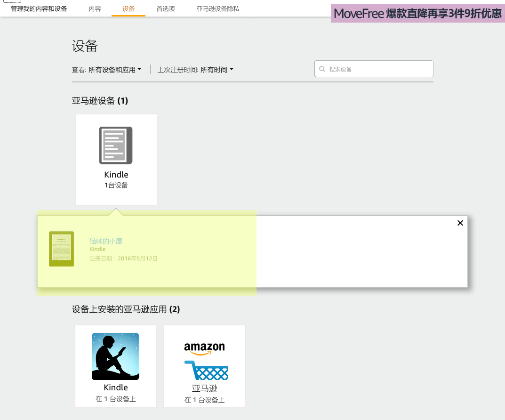The image size is (505, 420).
Task: Open the Amazon shopping cart app icon
Action: pos(204,356)
